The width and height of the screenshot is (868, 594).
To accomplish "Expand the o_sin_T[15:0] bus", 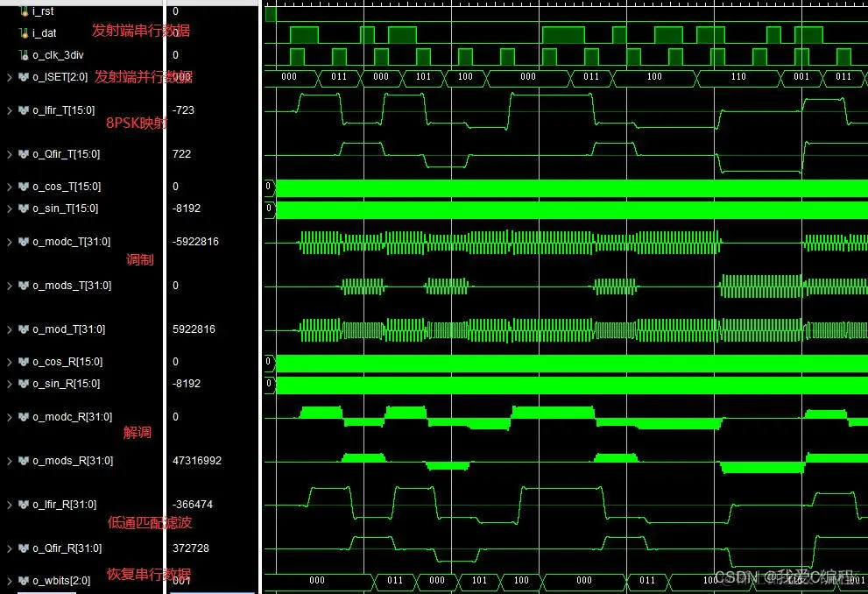I will point(10,209).
